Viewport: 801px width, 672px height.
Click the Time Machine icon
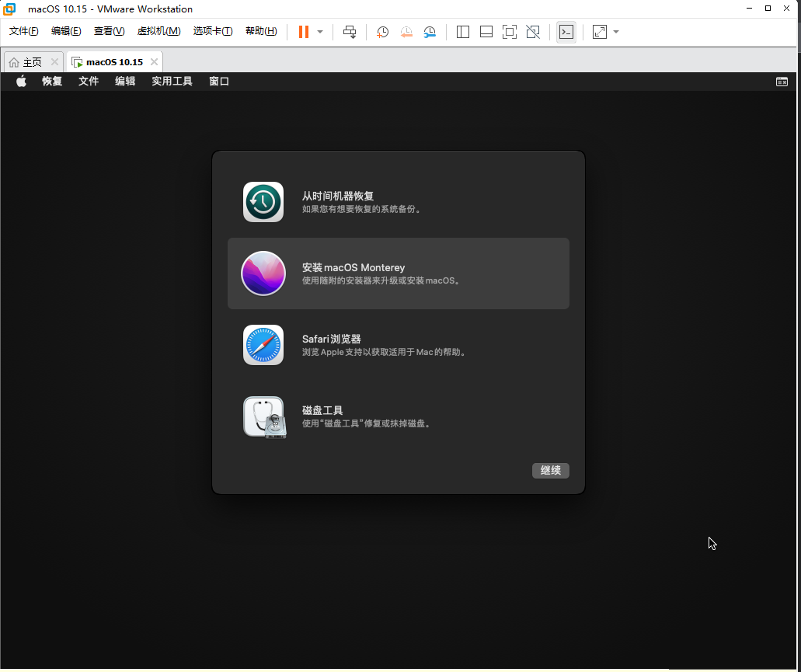pyautogui.click(x=263, y=202)
